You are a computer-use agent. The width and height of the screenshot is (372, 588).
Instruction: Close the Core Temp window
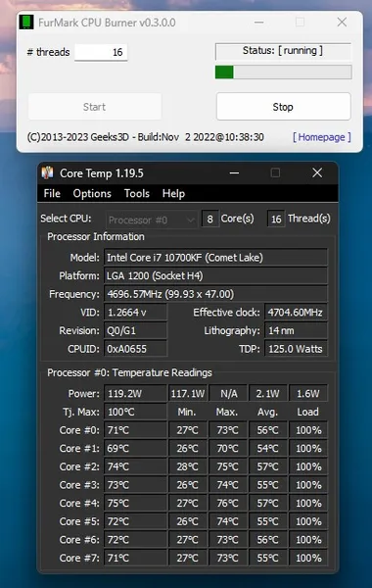point(317,172)
